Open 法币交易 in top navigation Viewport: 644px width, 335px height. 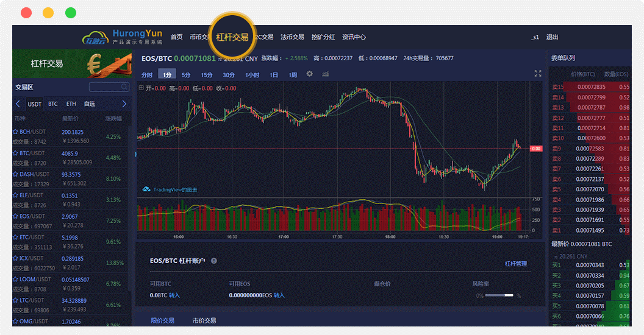pyautogui.click(x=293, y=37)
